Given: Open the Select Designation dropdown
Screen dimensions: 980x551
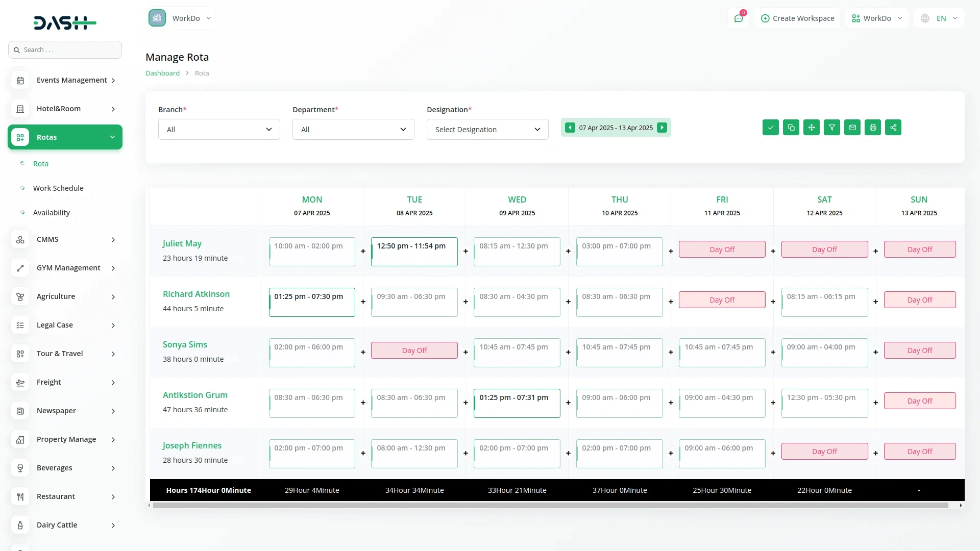Looking at the screenshot, I should coord(487,130).
